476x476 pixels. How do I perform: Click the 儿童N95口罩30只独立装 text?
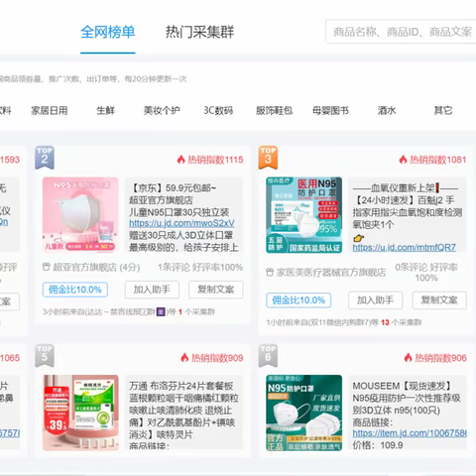(x=179, y=212)
